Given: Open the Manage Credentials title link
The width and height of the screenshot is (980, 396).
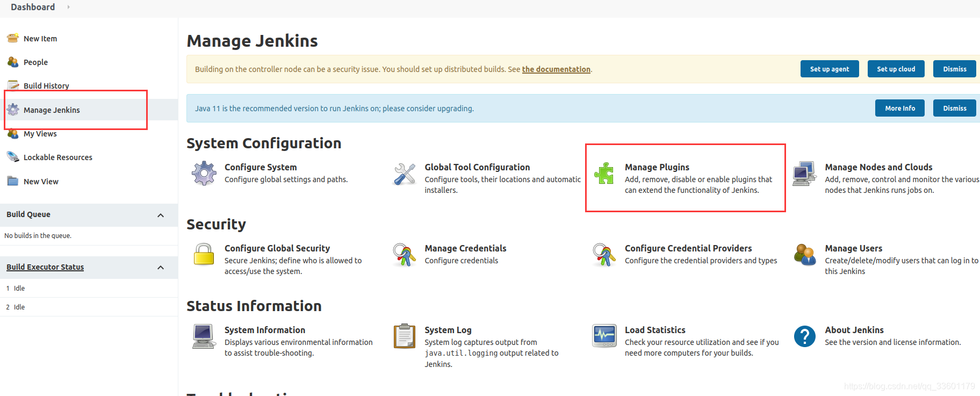Looking at the screenshot, I should point(465,248).
